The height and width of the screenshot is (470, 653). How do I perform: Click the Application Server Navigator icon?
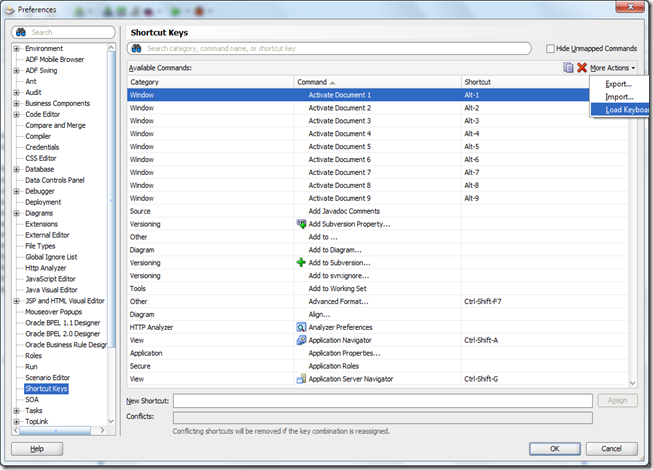(301, 379)
